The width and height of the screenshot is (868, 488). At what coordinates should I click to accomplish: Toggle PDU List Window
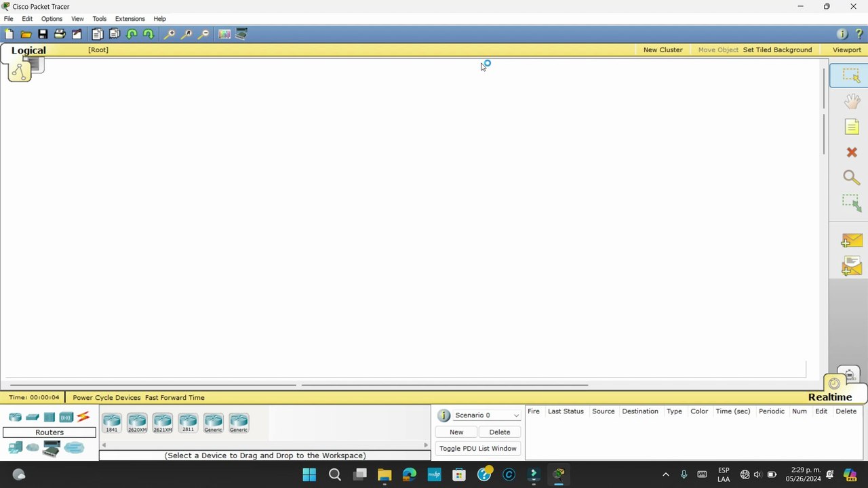(x=478, y=448)
